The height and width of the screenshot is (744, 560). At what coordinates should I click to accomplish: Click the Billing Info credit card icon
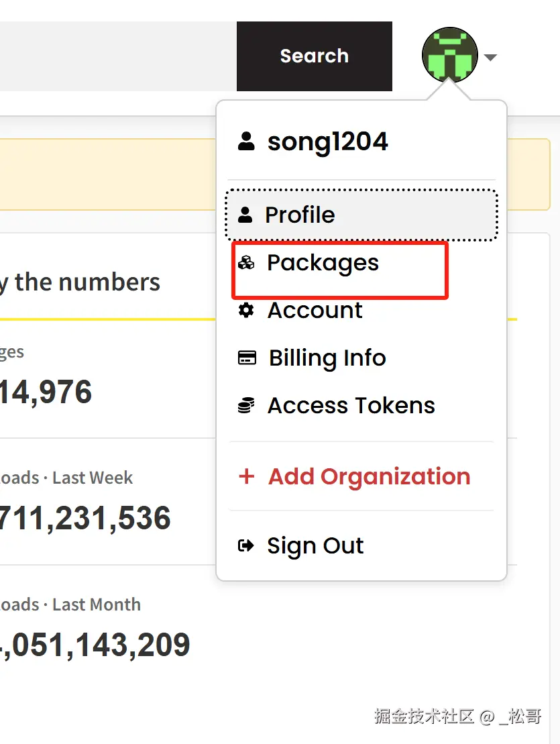247,358
